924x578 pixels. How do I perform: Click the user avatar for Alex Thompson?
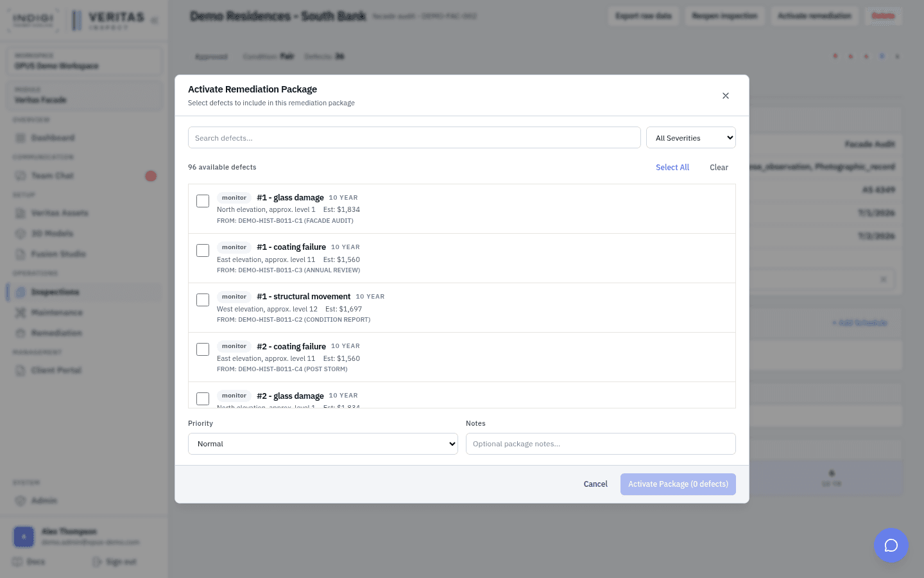(x=24, y=537)
